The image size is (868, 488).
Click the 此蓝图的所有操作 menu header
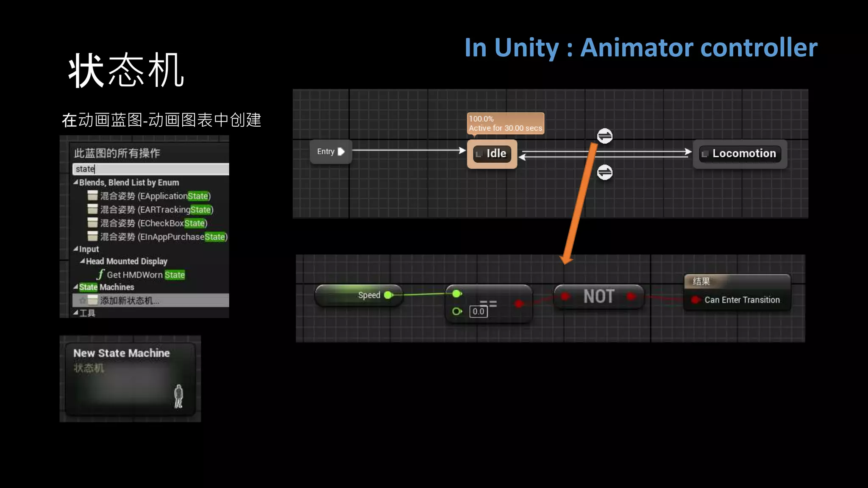coord(117,153)
